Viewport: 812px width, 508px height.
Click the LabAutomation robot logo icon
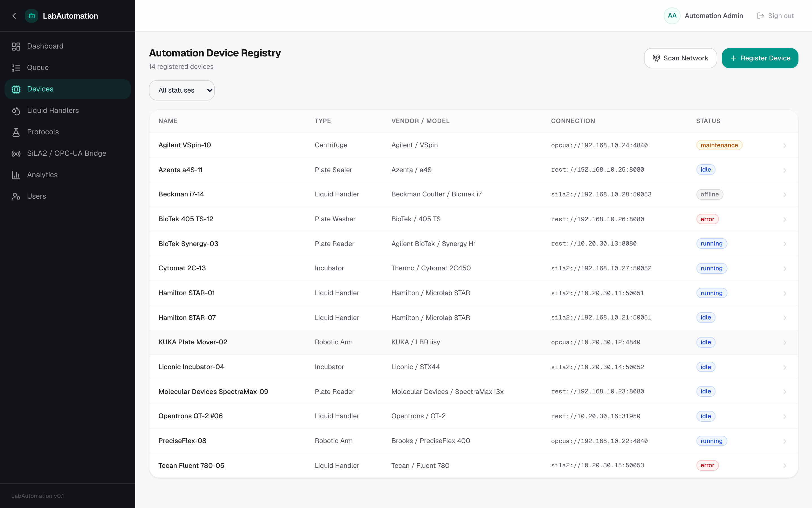(x=32, y=16)
